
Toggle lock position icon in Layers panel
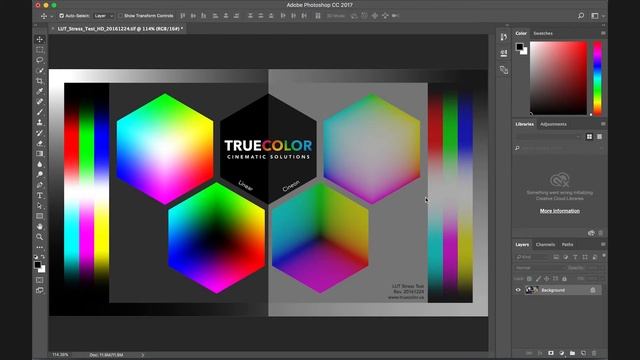pyautogui.click(x=547, y=279)
